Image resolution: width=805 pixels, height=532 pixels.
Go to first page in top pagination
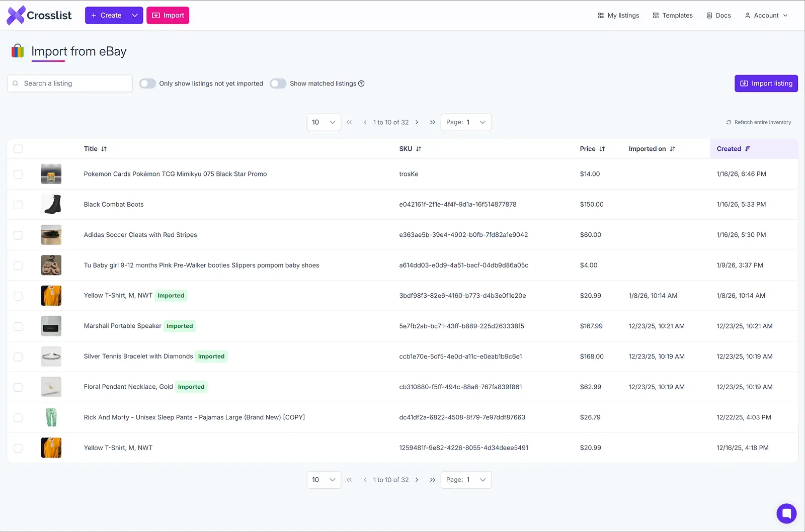pos(349,122)
